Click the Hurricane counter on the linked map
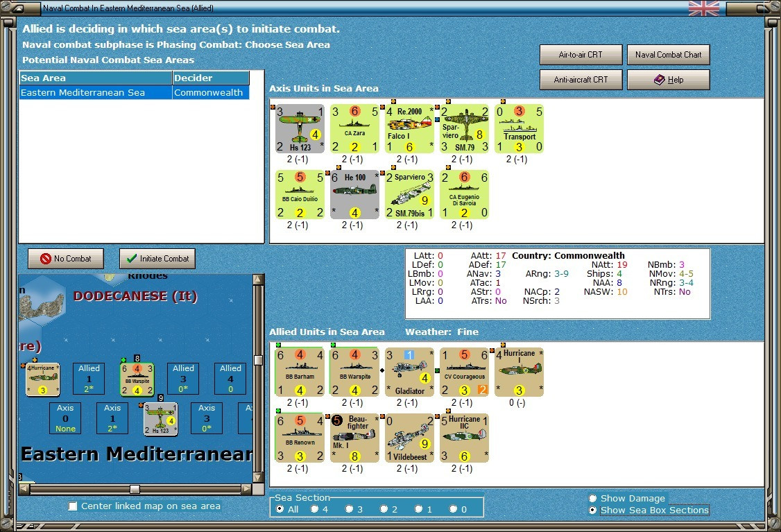The width and height of the screenshot is (781, 532). tap(43, 379)
